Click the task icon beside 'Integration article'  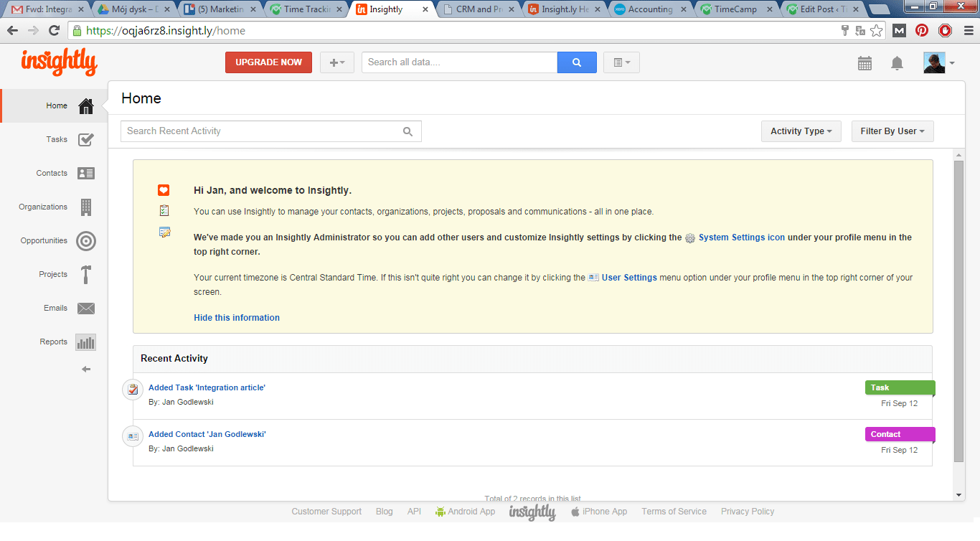coord(133,390)
